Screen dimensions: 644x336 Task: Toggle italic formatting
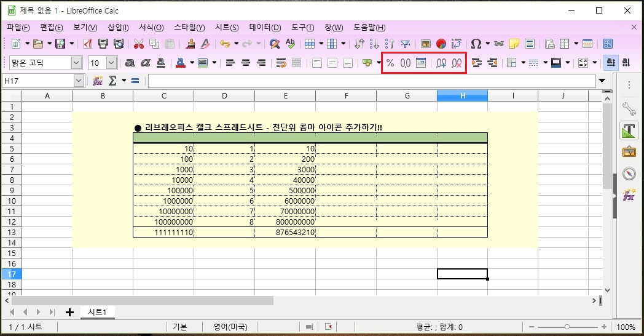point(146,63)
